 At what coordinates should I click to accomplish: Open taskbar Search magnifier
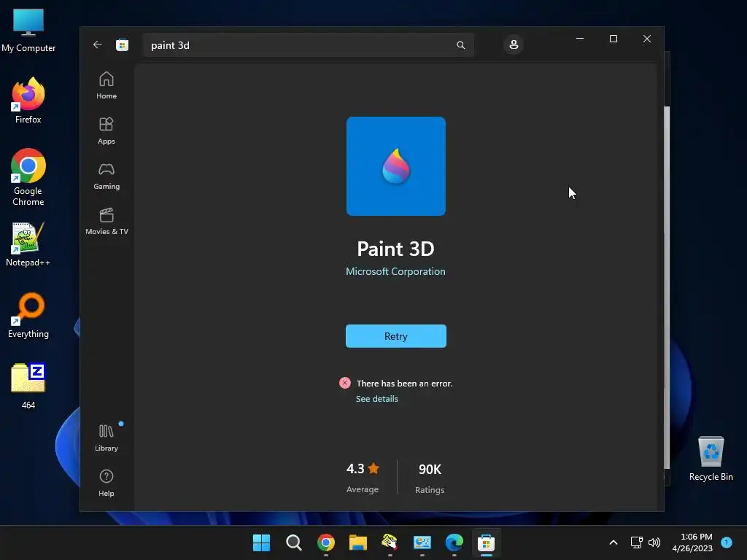click(293, 542)
